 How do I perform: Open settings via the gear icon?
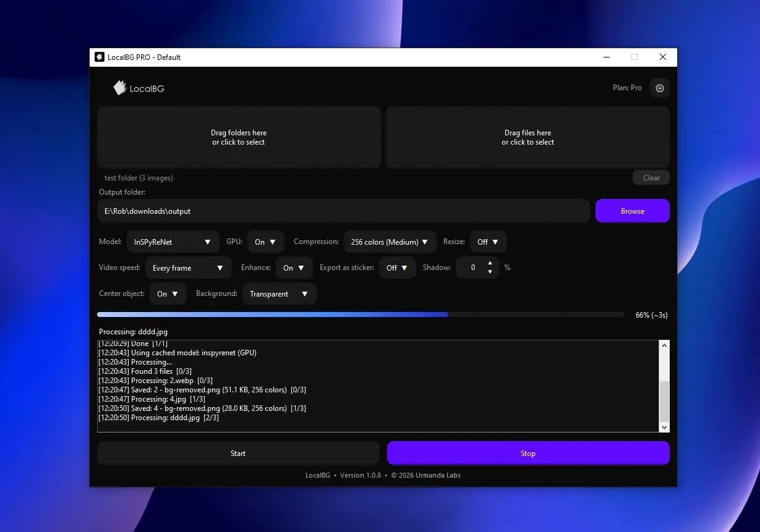tap(660, 88)
